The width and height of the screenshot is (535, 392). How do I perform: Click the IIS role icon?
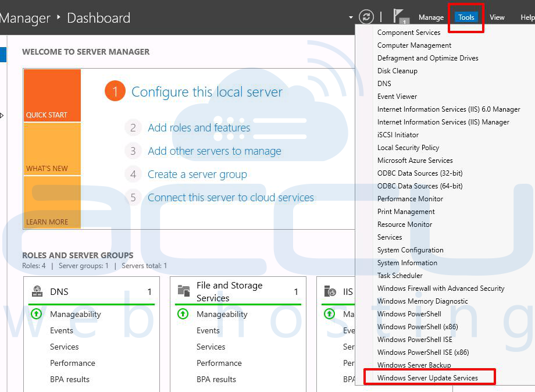tap(330, 291)
